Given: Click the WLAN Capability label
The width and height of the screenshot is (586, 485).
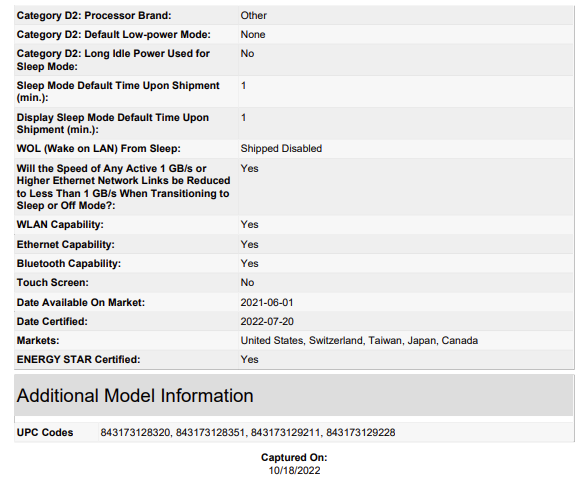Looking at the screenshot, I should (60, 225).
